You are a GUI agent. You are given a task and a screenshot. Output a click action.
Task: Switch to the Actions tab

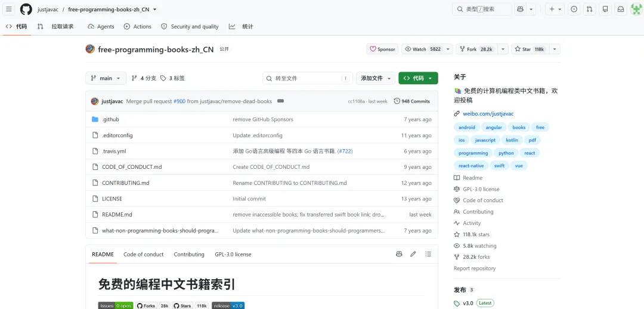click(x=138, y=26)
